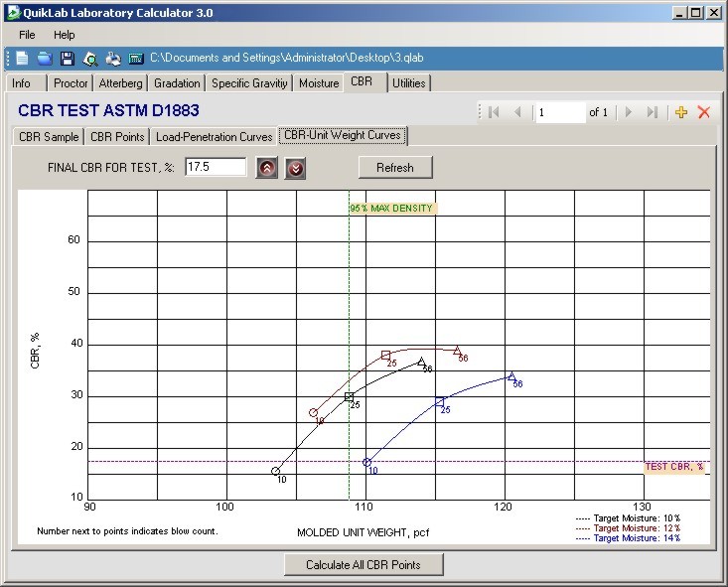Go to the previous CBR record
Screen dimensions: 728x587
pyautogui.click(x=517, y=112)
